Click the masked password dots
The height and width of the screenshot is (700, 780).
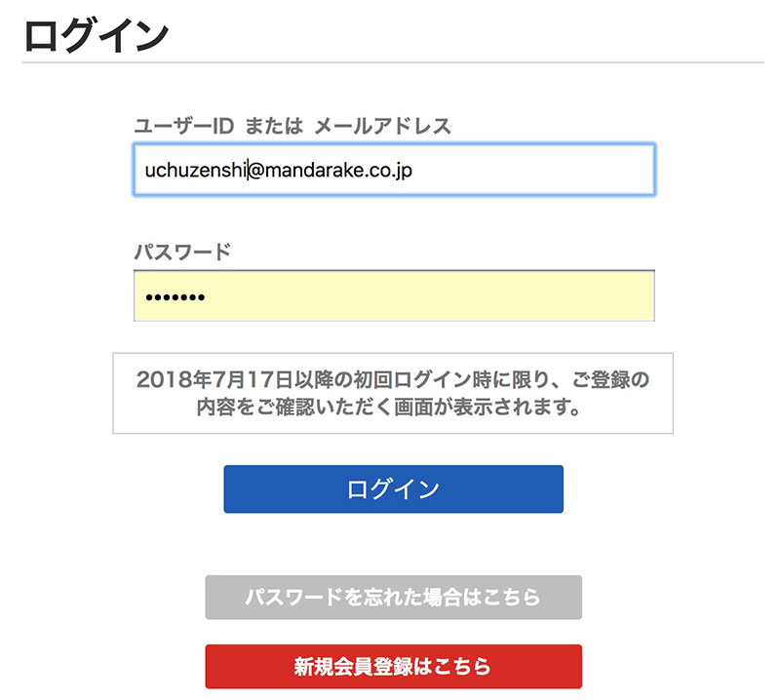click(175, 297)
